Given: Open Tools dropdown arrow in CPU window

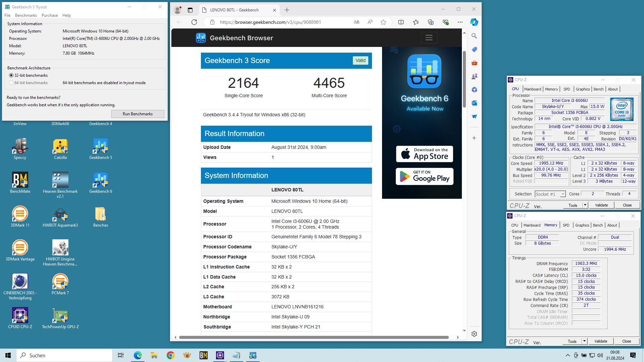Looking at the screenshot, I should [x=585, y=205].
